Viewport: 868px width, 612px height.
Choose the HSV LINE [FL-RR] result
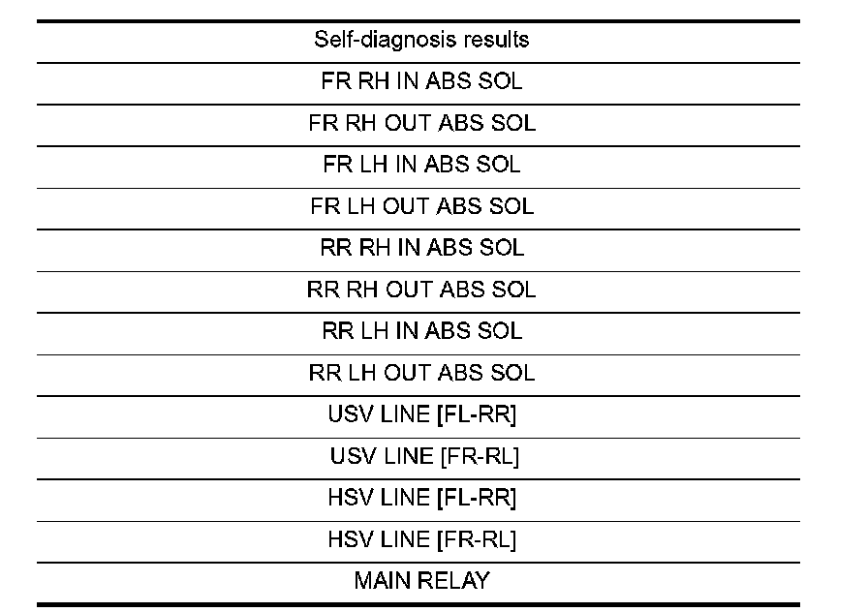pos(421,498)
